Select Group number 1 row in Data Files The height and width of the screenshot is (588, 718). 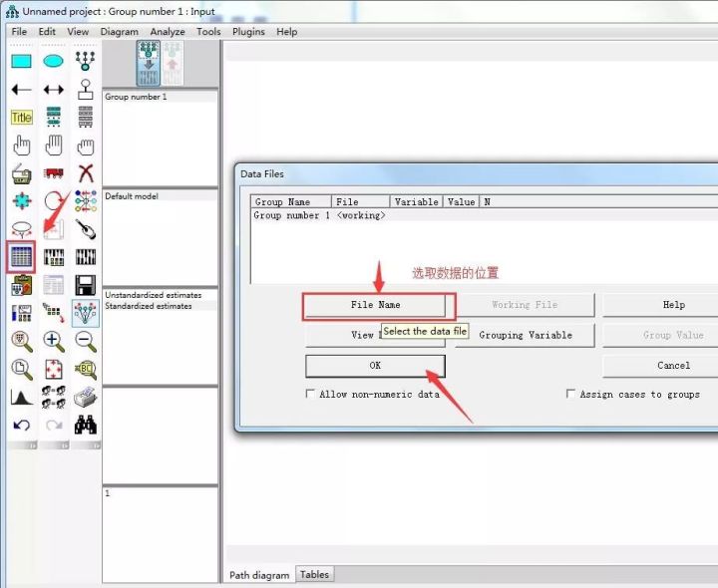pos(485,215)
